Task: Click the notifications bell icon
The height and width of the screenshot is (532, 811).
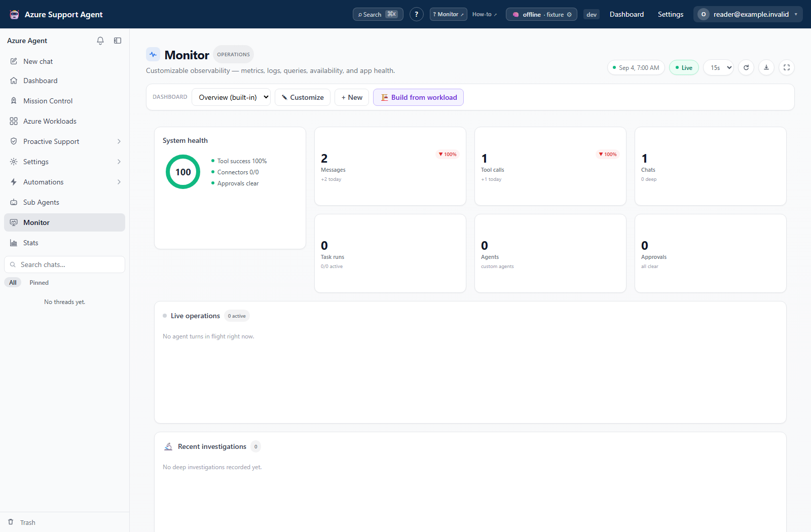Action: pos(100,41)
